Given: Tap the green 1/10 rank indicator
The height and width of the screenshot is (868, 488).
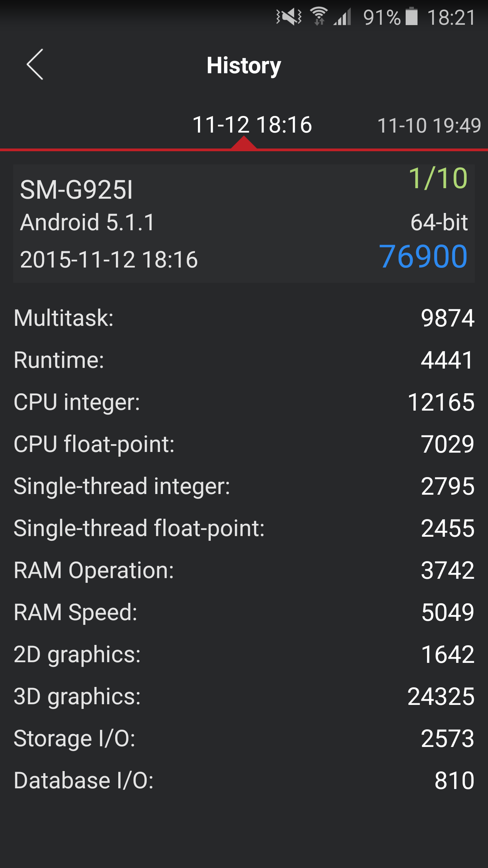Looking at the screenshot, I should (438, 178).
